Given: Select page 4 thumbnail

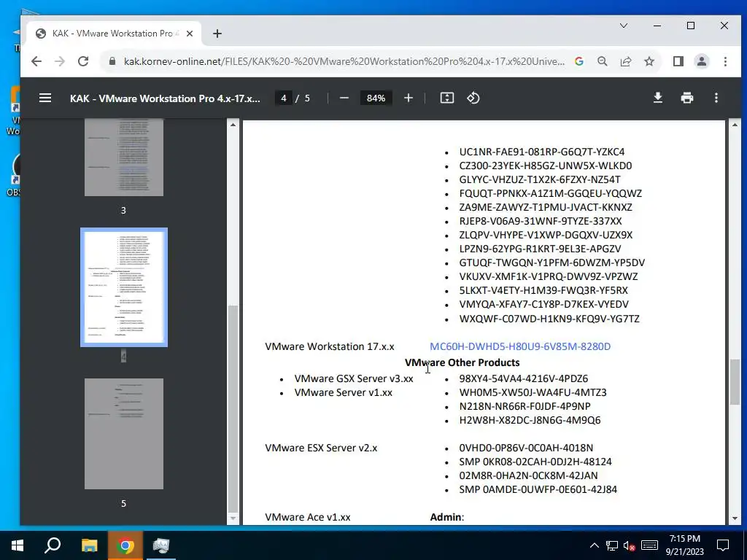Looking at the screenshot, I should [x=124, y=287].
